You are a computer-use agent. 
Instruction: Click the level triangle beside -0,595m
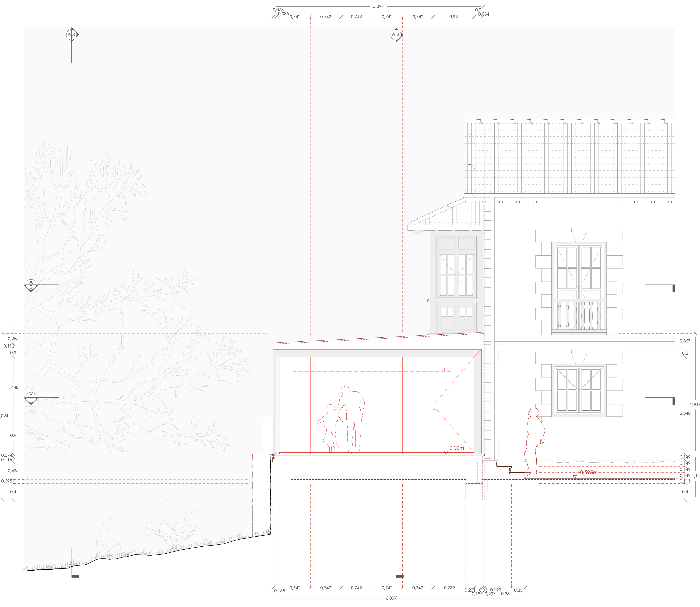(575, 477)
